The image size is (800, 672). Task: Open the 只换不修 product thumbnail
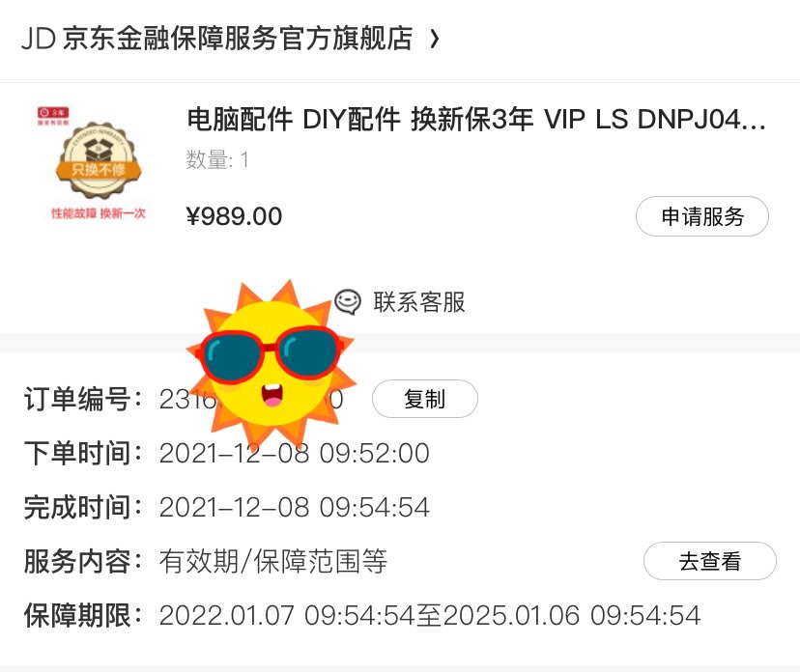click(x=98, y=164)
